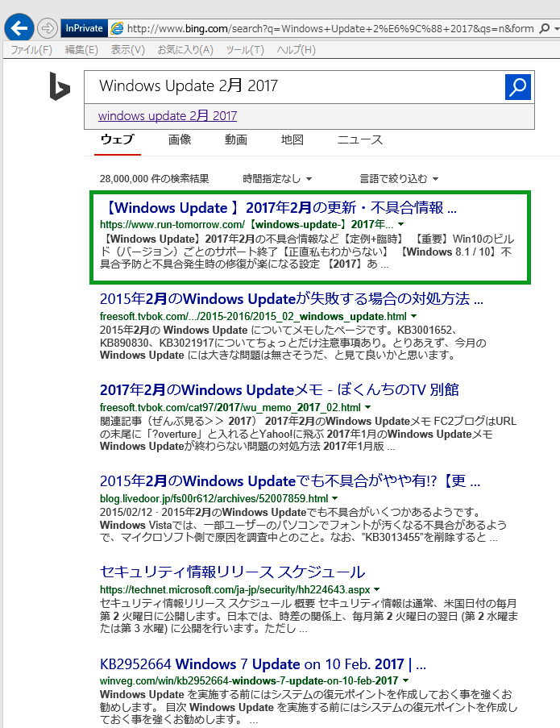Click the browser Back arrow button
This screenshot has width=560, height=728.
[x=19, y=28]
